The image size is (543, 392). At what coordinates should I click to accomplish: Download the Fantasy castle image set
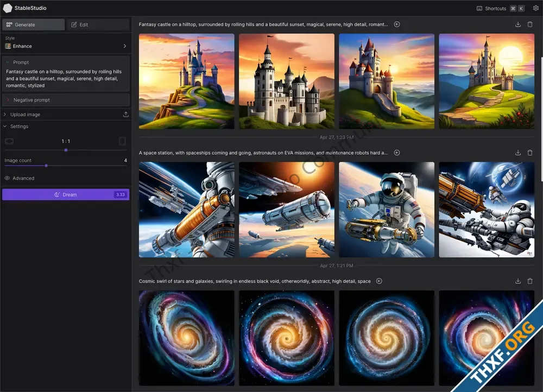pyautogui.click(x=518, y=24)
